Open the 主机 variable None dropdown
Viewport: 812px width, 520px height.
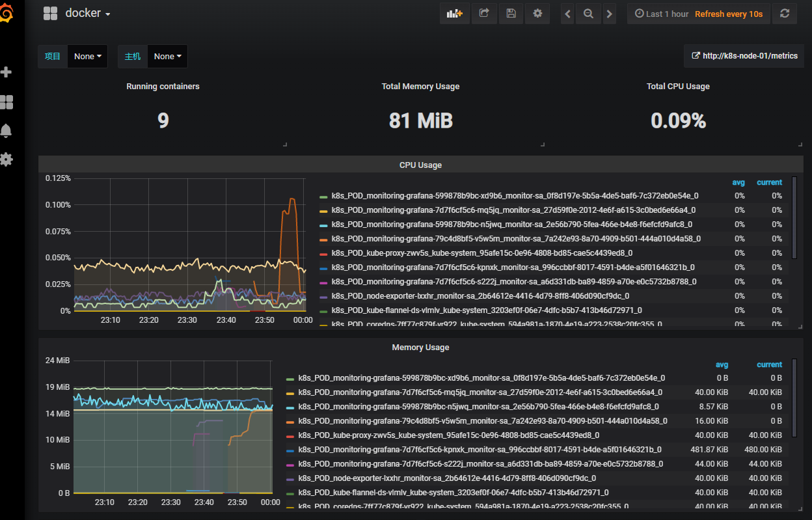[167, 57]
